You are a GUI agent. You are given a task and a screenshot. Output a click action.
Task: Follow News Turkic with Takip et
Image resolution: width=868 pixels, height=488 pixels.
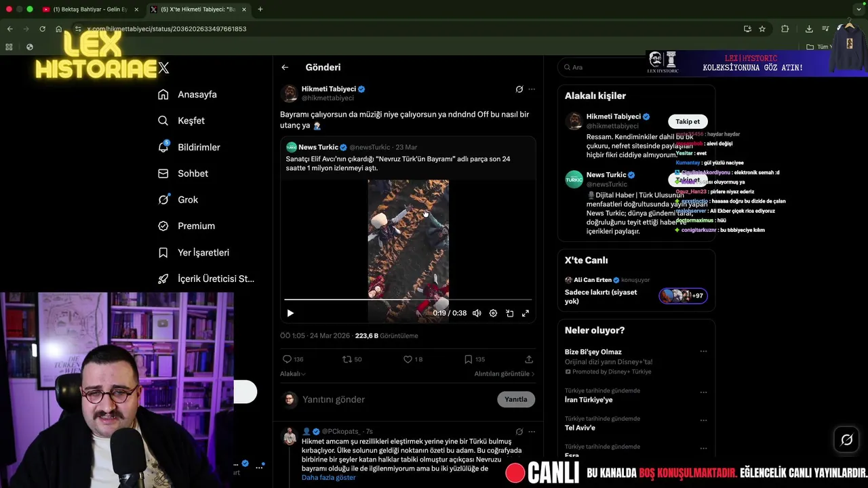[x=688, y=180]
